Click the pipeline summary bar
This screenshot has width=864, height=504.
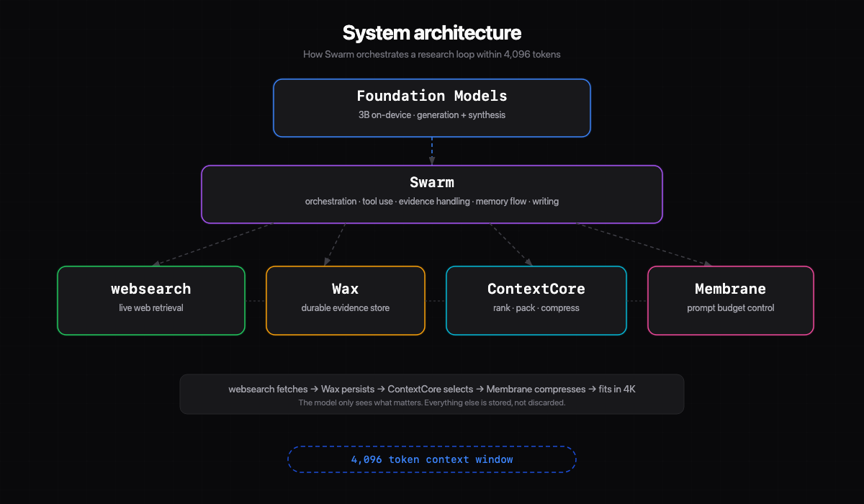(x=432, y=394)
